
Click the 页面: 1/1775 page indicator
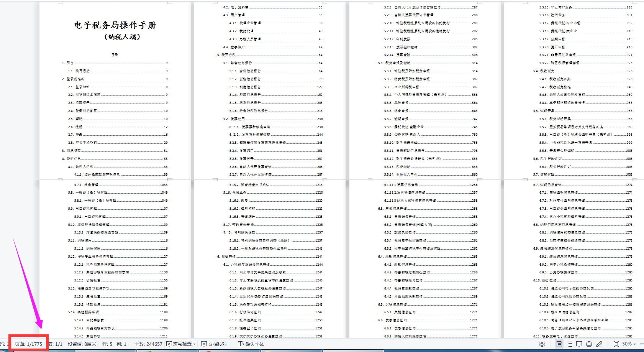click(28, 344)
